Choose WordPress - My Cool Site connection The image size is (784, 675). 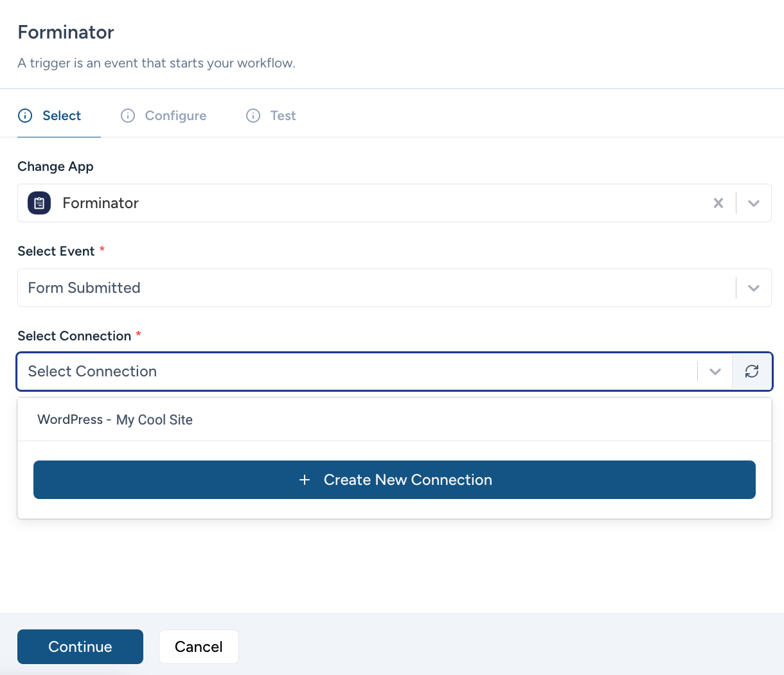tap(394, 419)
